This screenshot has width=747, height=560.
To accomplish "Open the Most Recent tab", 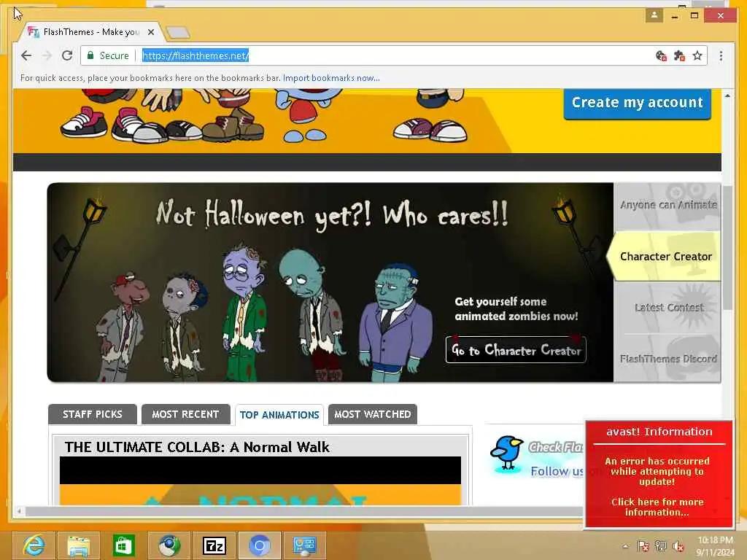I will (x=185, y=414).
